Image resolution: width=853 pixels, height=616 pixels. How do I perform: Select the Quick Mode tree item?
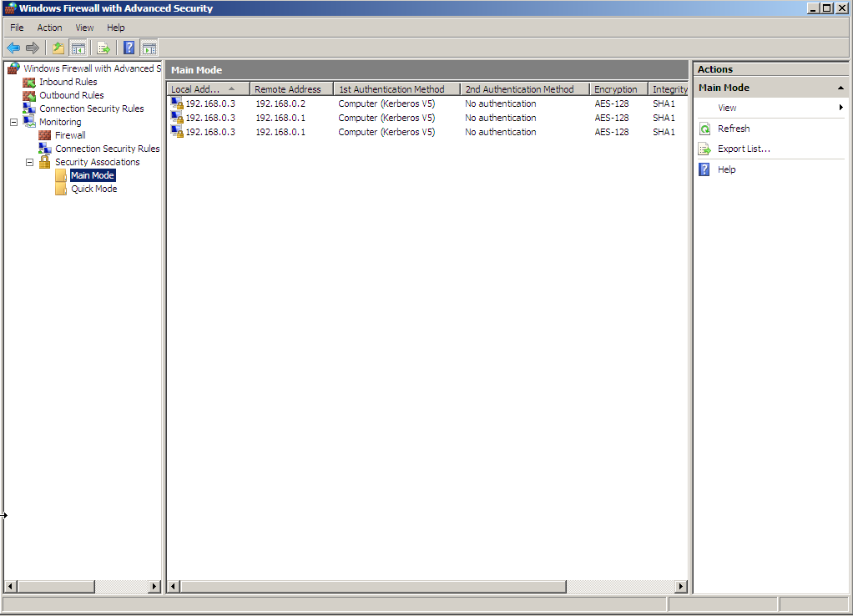click(93, 189)
